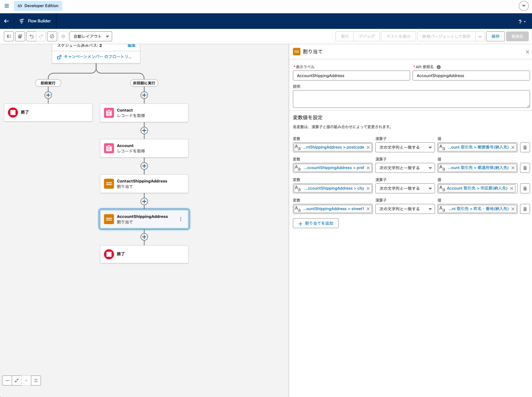Click the description text area
Viewport: 532px width, 397px height.
point(411,99)
